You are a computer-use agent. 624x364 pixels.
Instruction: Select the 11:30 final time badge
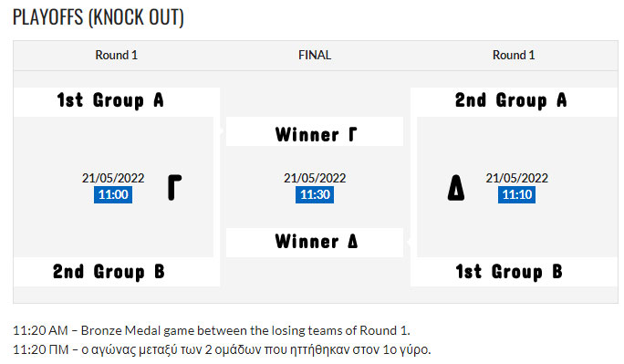click(315, 194)
